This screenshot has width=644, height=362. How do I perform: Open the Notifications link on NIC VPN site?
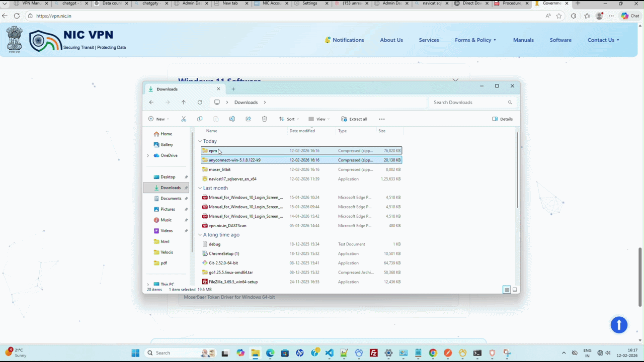[348, 40]
